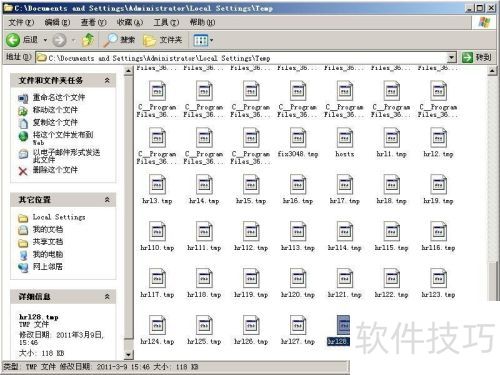The width and height of the screenshot is (500, 375).
Task: Select the hrl9.tmp file icon
Action: pos(438,184)
